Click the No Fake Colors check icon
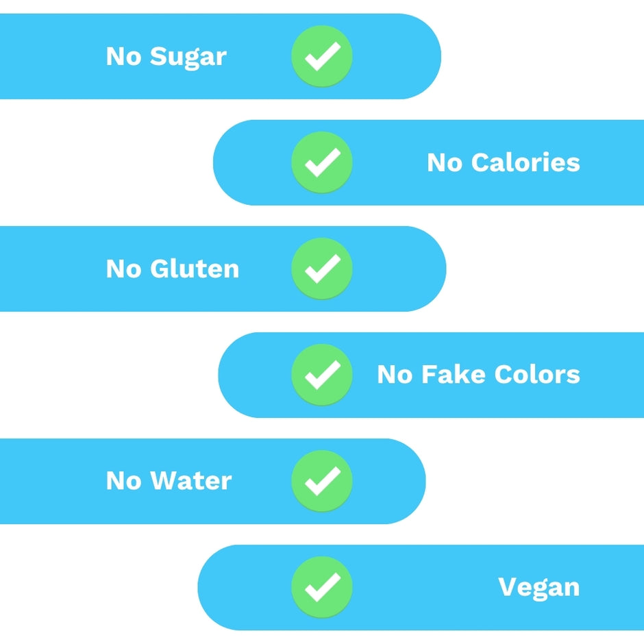The width and height of the screenshot is (644, 644). (322, 375)
